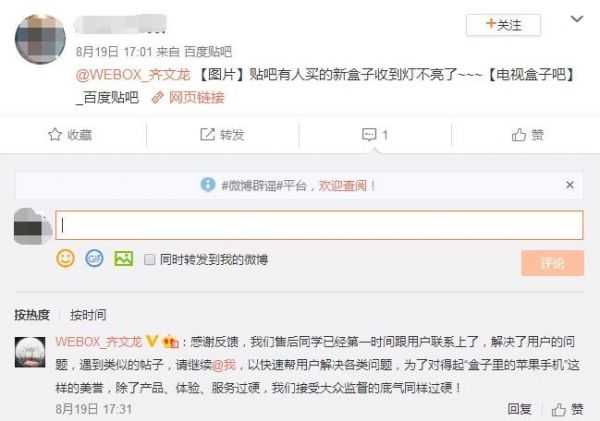Like the WEBOX_齐文龙 comment thumbs-up
This screenshot has height=421, width=600.
point(559,410)
